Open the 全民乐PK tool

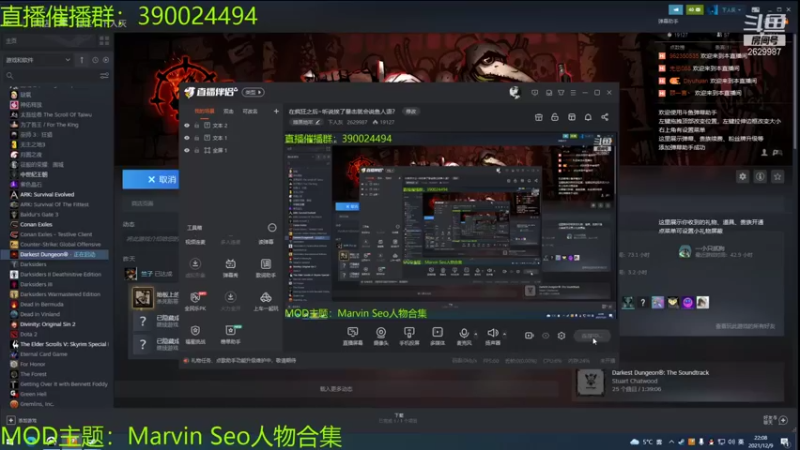pos(195,301)
